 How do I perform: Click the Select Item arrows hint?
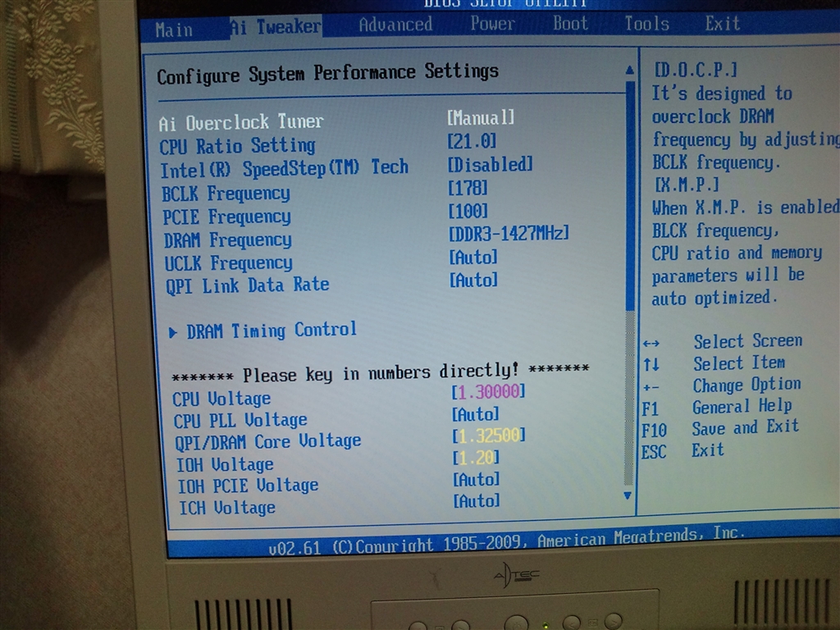pyautogui.click(x=714, y=363)
